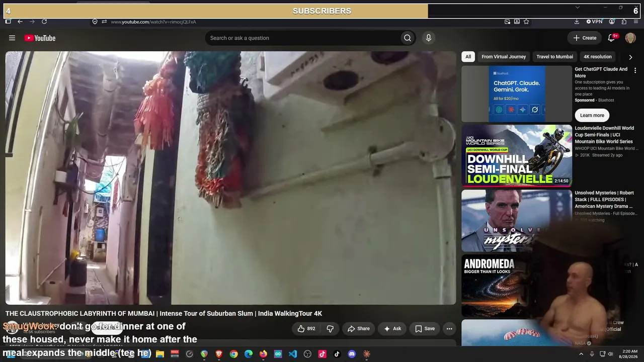This screenshot has width=644, height=362.
Task: Launch Google Chrome from the taskbar
Action: (x=234, y=354)
